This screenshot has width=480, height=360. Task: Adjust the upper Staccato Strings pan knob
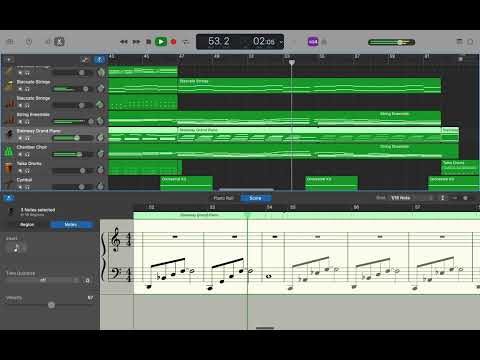pyautogui.click(x=100, y=88)
